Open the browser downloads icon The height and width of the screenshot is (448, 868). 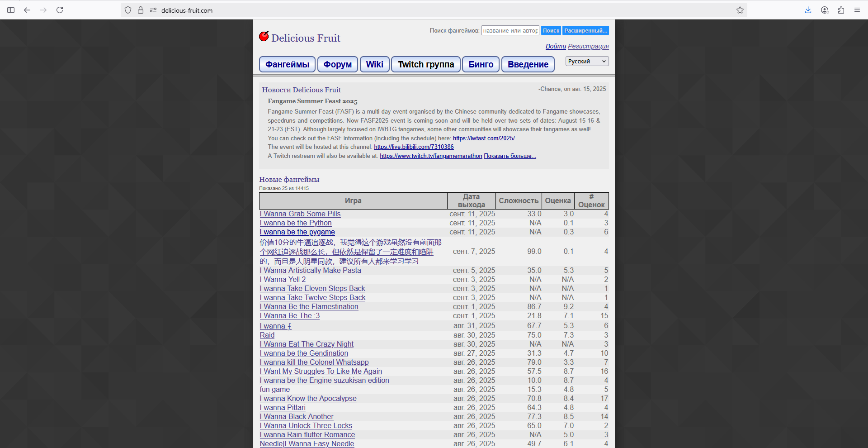tap(808, 10)
